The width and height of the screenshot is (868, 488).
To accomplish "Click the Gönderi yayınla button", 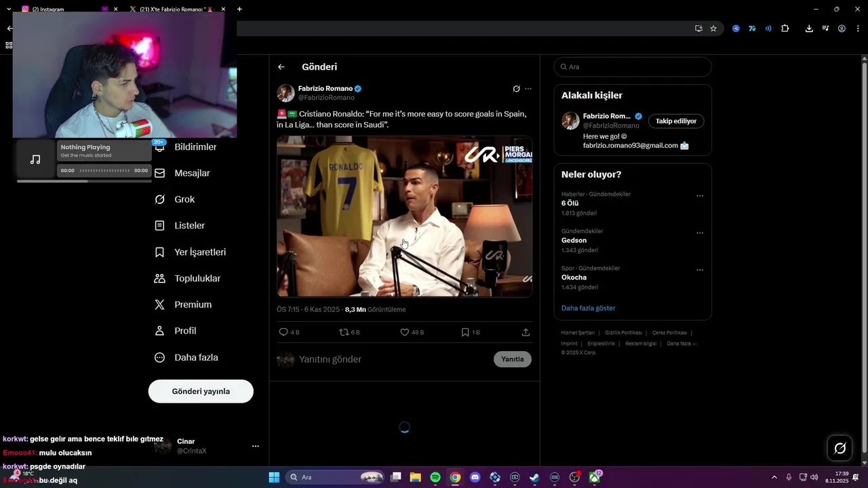I will [201, 391].
